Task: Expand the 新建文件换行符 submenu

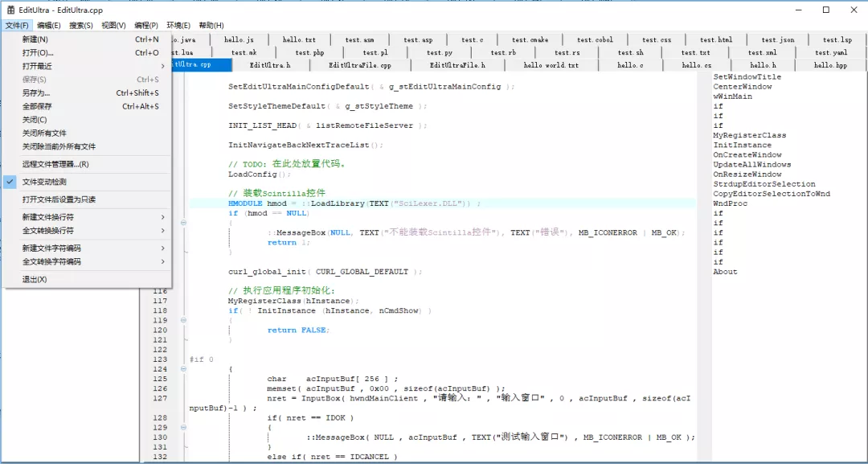Action: tap(88, 217)
